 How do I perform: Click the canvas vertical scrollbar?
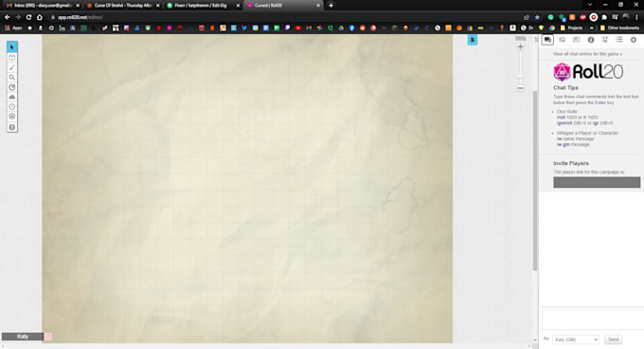coord(535,180)
